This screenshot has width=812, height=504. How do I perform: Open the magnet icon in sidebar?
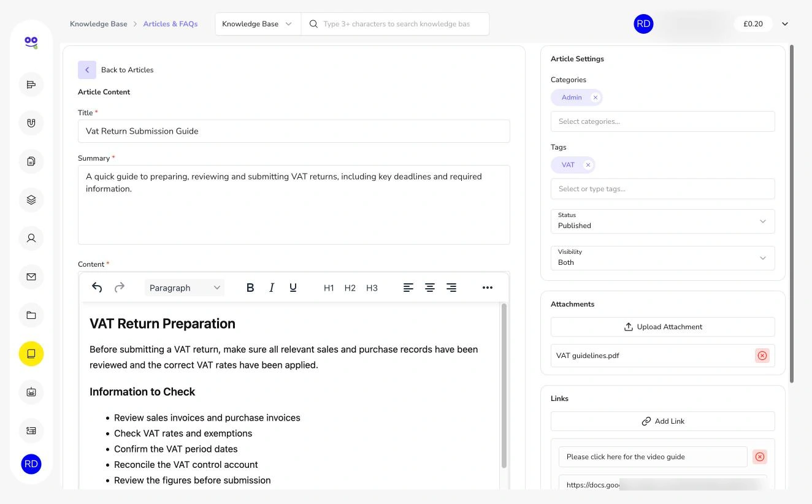[x=31, y=123]
